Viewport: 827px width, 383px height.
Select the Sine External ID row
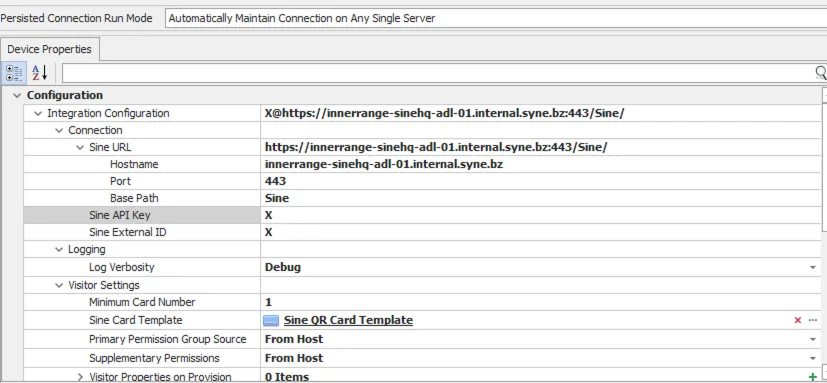coord(422,232)
